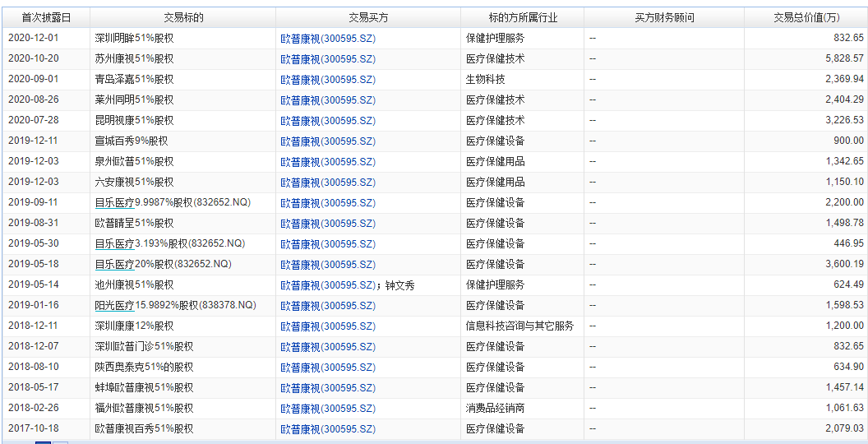Open 欧普康视 link in 福州欧普康视 row
868x444 pixels.
click(x=328, y=409)
